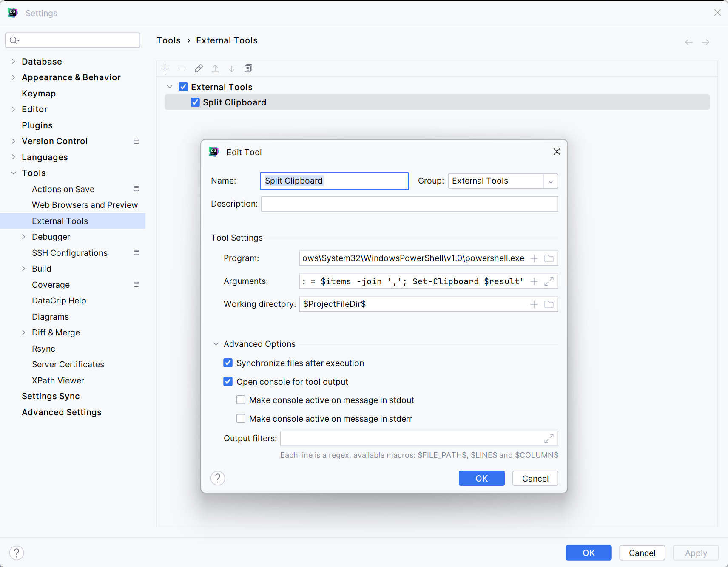Click the Copy tool icon in toolbar
The image size is (728, 567).
tap(248, 68)
